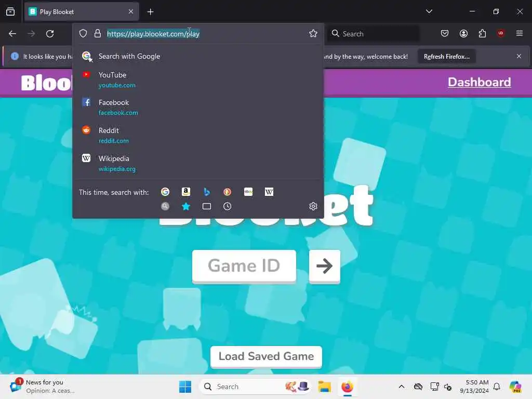Open the Firefox hamburger application menu
532x399 pixels.
519,33
